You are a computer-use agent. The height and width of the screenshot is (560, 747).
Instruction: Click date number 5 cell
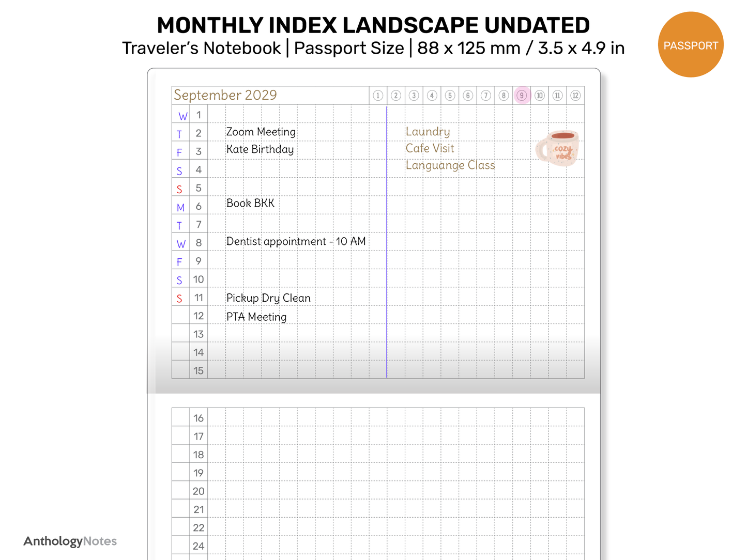tap(199, 188)
